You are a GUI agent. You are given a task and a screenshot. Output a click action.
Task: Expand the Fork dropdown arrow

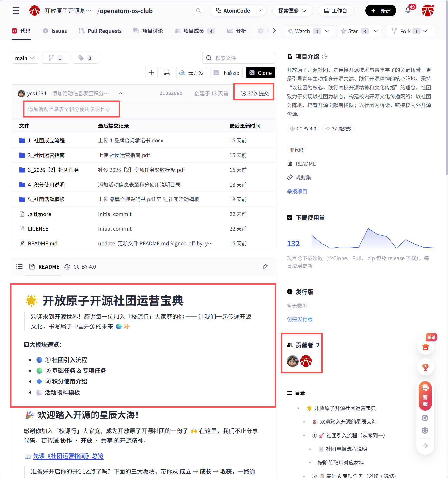[425, 31]
